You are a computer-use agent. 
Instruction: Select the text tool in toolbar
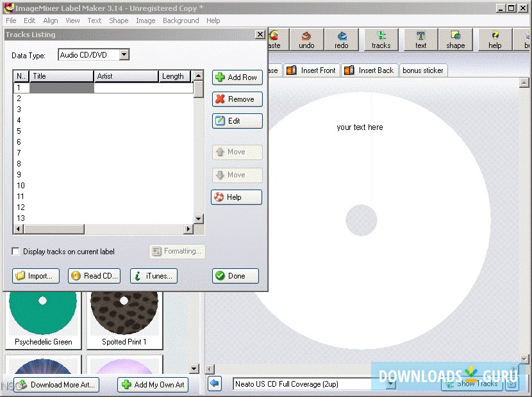pyautogui.click(x=420, y=40)
